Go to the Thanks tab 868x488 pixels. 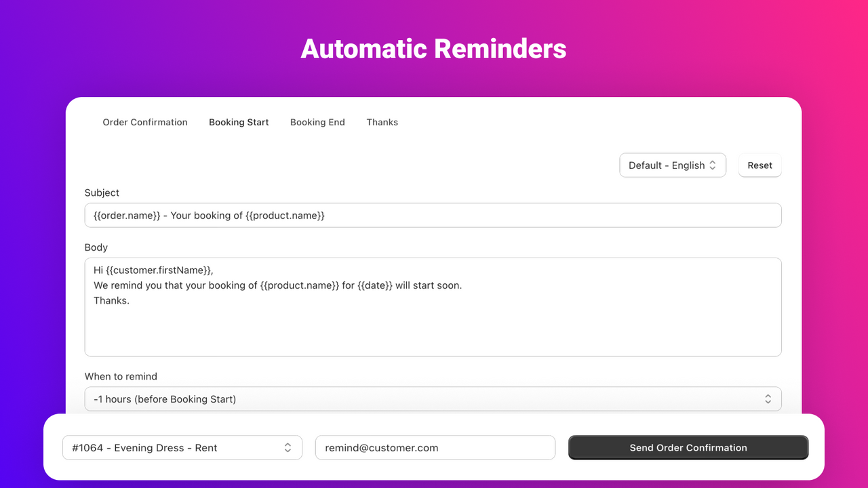click(x=382, y=122)
